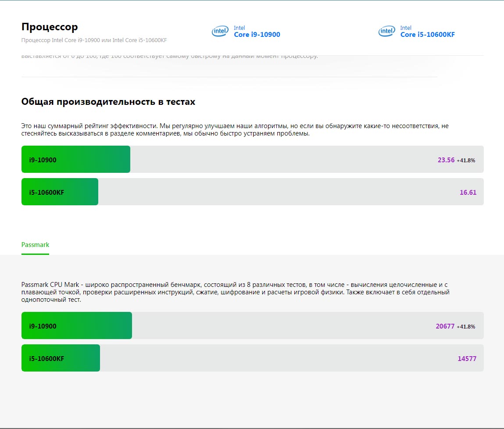Click the +41.8% badge beside 23.56
The image size is (504, 429).
coord(466,161)
